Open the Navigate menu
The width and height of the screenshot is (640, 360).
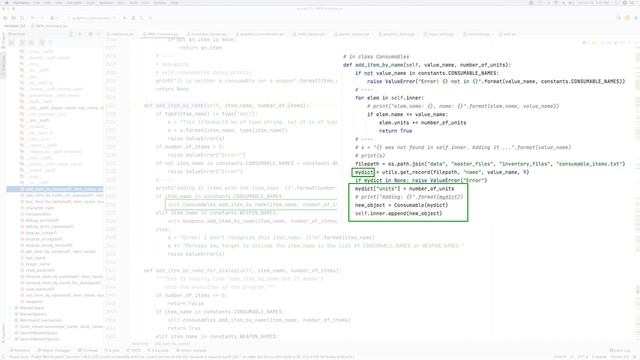(x=74, y=3)
